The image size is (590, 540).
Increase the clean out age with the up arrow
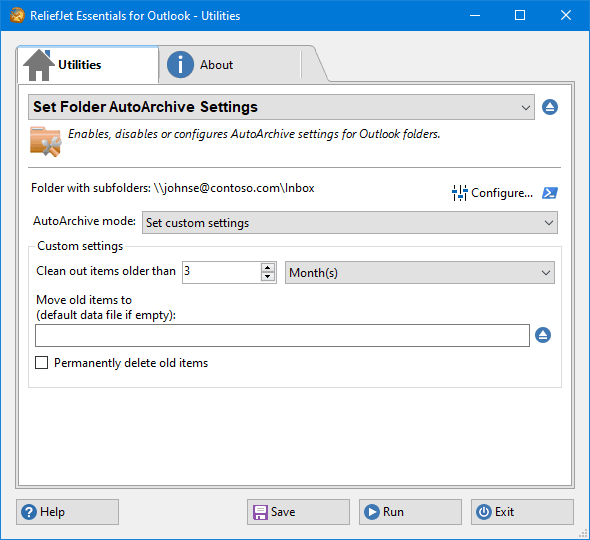click(x=268, y=268)
